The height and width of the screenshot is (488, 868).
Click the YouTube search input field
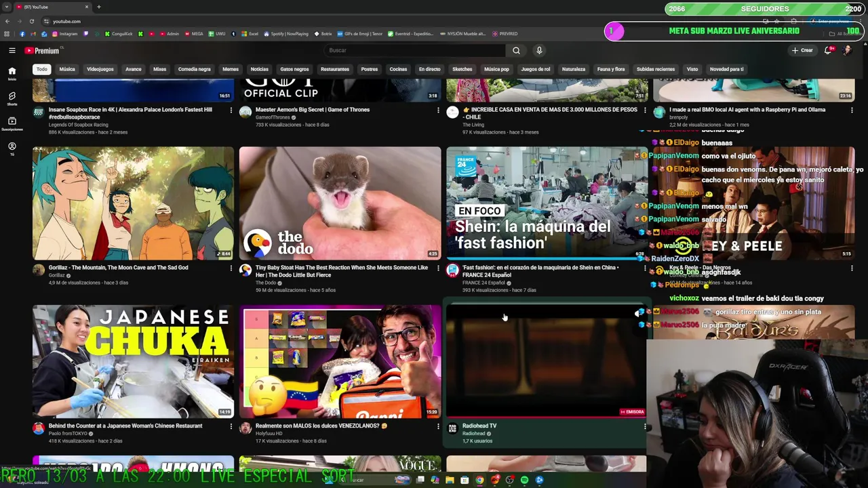click(415, 50)
